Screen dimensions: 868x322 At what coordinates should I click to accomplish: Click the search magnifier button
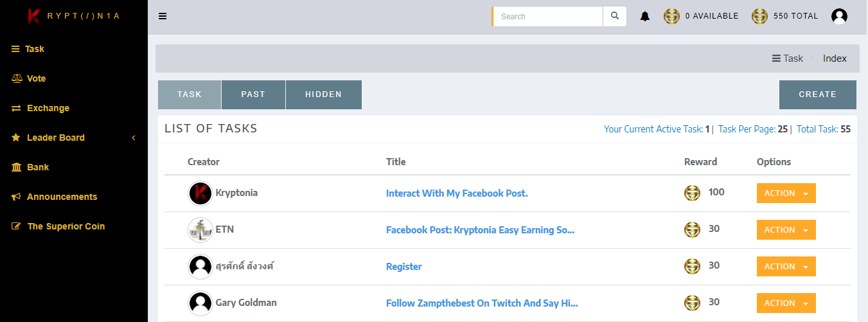(x=615, y=16)
